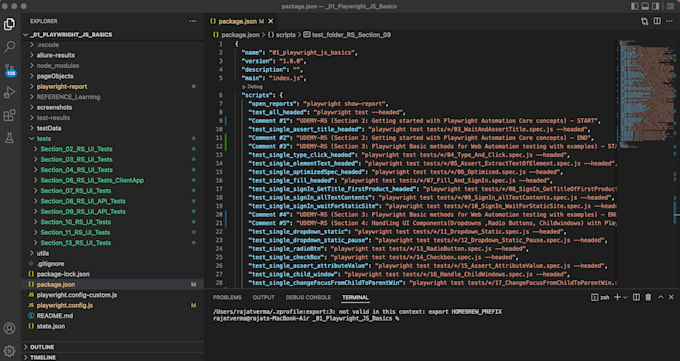Collapse the _01_PLAYWRIGHT_JS_BASICS root folder
Screen dimensions: 680x361
pos(71,34)
